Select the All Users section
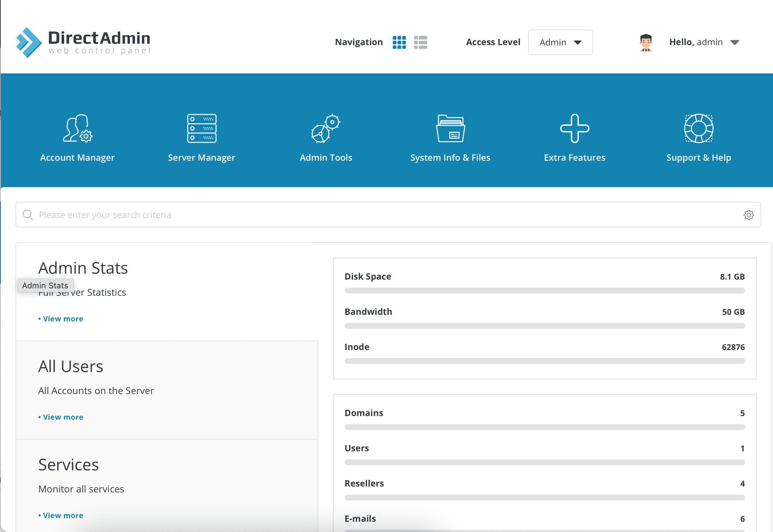773x532 pixels. point(71,366)
